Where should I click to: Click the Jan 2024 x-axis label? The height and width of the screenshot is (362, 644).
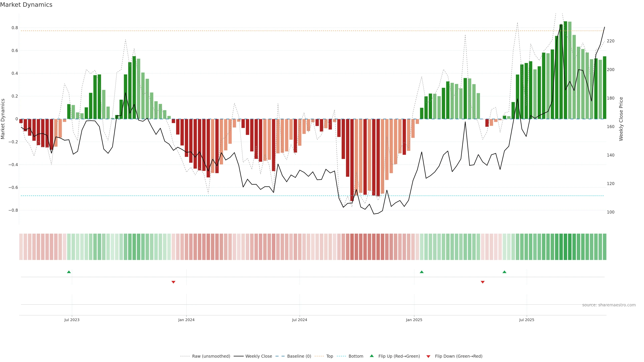click(x=186, y=320)
